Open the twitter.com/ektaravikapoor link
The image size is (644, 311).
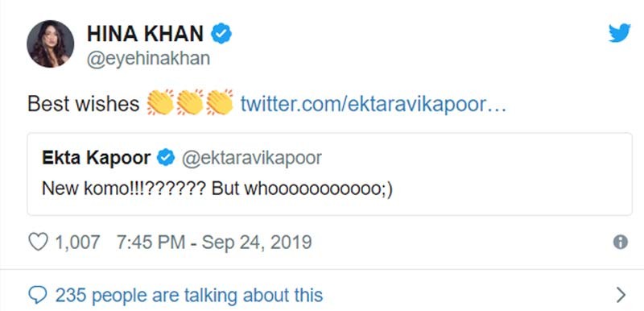coord(373,104)
